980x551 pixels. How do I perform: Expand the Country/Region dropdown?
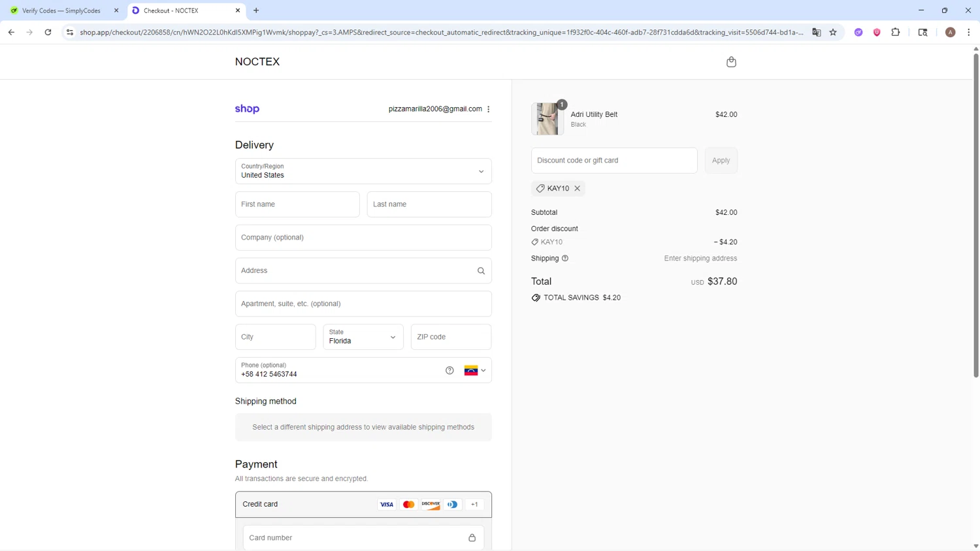(363, 171)
